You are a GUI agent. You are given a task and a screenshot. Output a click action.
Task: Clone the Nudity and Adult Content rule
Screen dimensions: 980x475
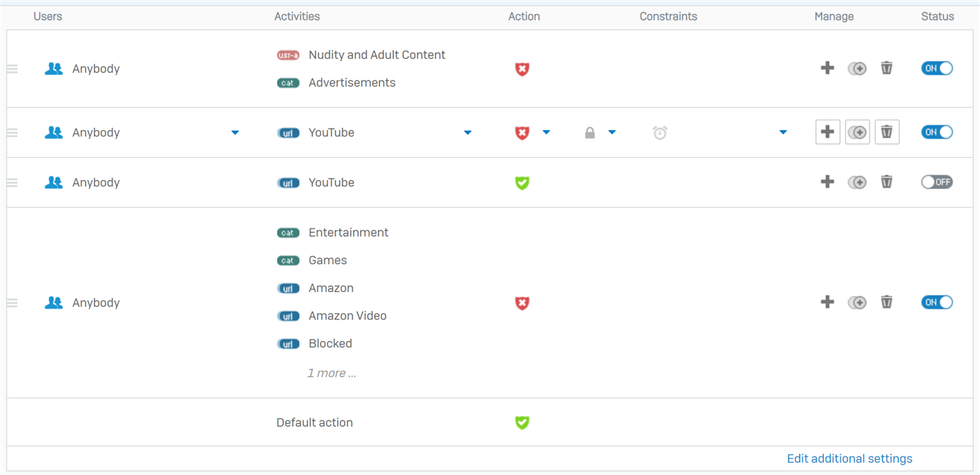click(x=857, y=68)
